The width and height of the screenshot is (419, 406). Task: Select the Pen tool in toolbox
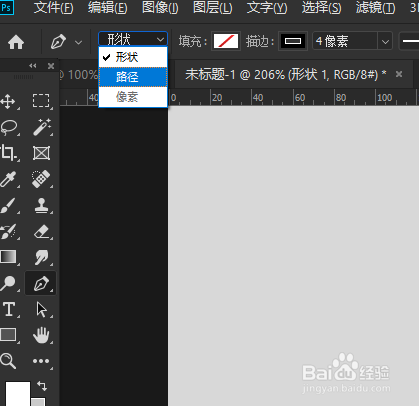point(41,283)
